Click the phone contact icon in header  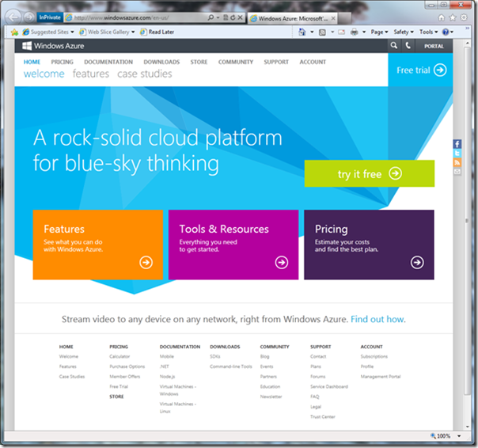click(x=408, y=46)
